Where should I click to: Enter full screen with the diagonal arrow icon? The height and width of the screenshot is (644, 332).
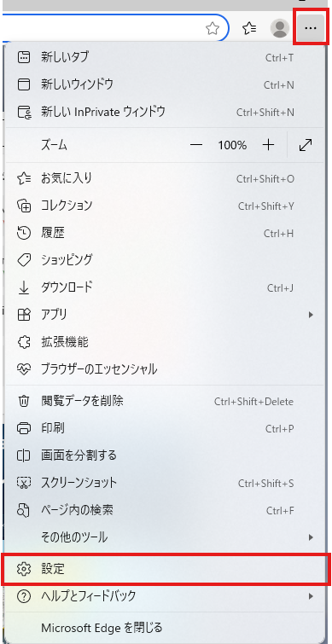point(306,145)
